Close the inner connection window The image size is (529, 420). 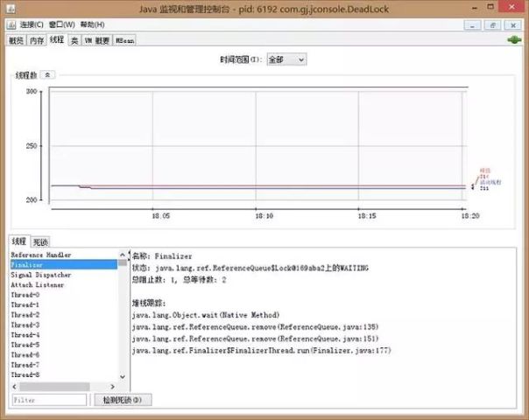513,25
